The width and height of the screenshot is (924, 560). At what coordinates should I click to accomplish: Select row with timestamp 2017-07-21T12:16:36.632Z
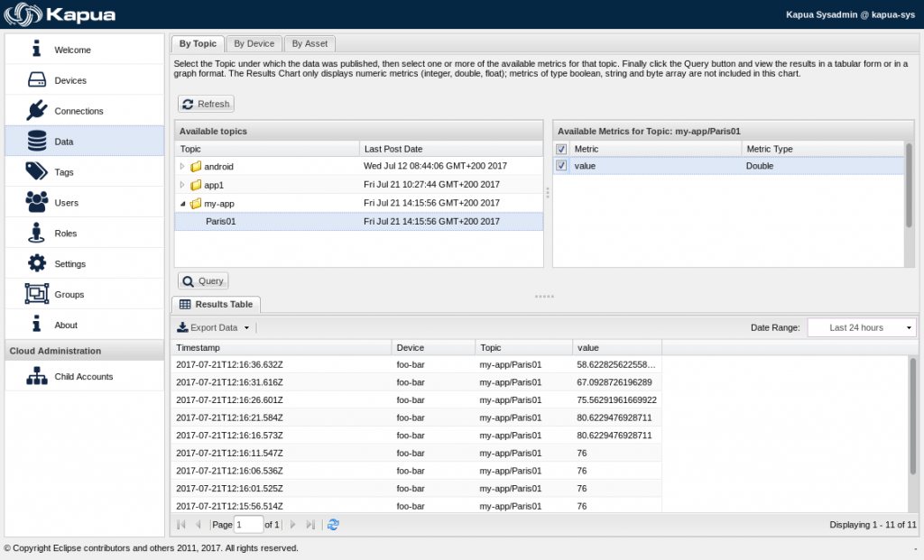click(416, 364)
